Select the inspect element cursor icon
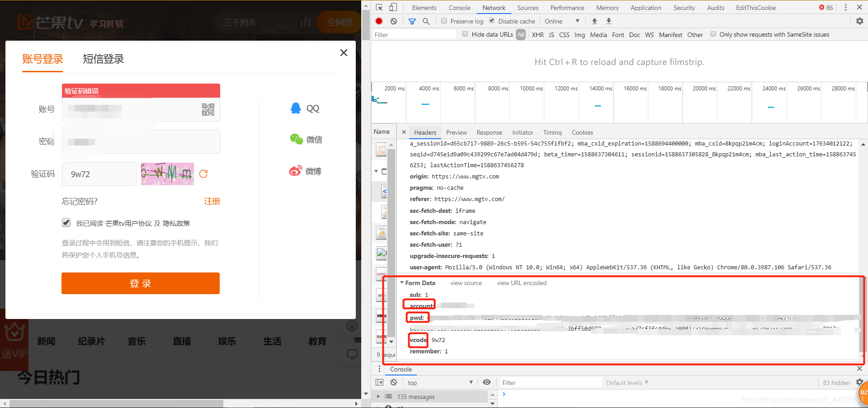 pyautogui.click(x=379, y=7)
